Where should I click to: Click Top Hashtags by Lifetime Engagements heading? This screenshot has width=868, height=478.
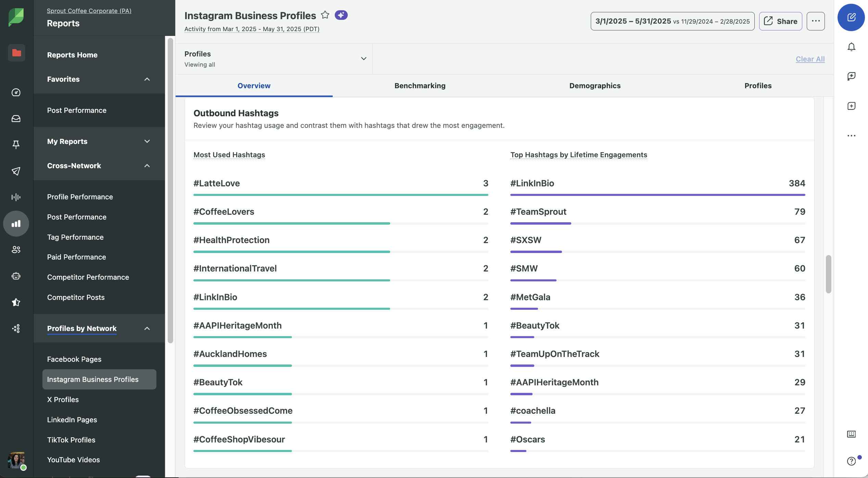(x=579, y=155)
